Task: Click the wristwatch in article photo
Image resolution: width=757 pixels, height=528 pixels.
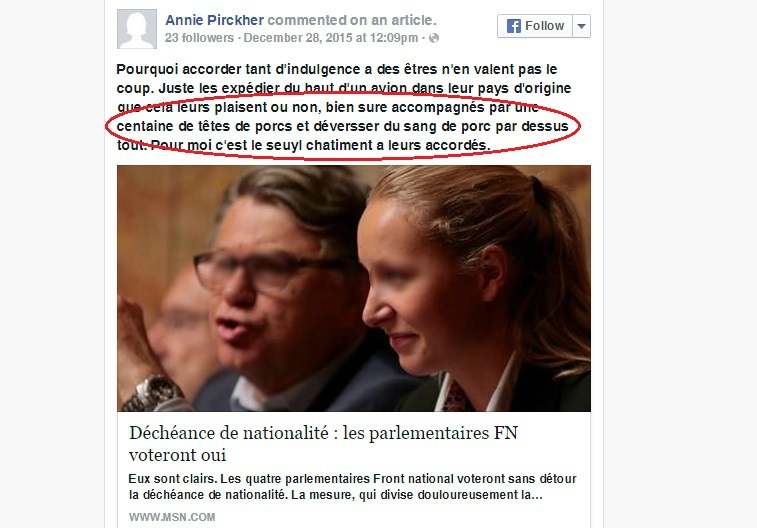Action: pos(152,393)
